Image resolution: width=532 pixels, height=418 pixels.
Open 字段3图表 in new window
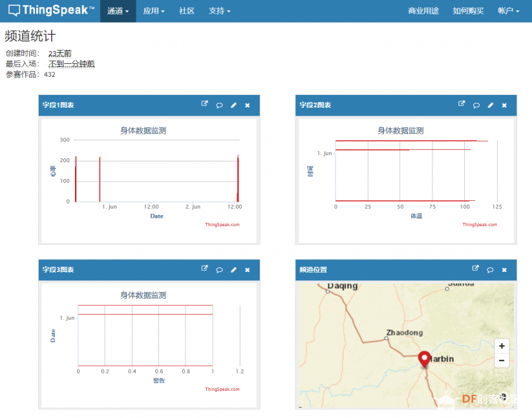click(x=204, y=268)
